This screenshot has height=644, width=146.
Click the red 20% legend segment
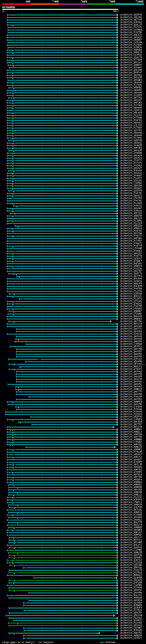[x=16, y=4]
